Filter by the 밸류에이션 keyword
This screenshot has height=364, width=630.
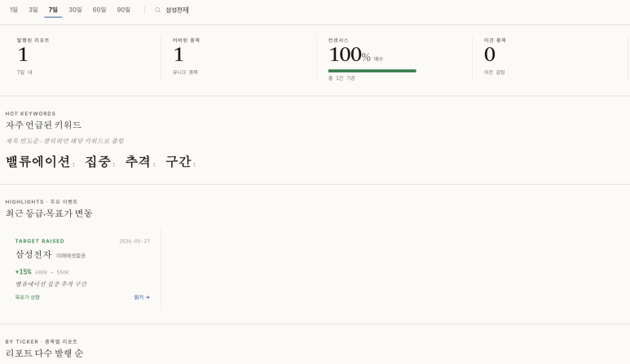(40, 162)
